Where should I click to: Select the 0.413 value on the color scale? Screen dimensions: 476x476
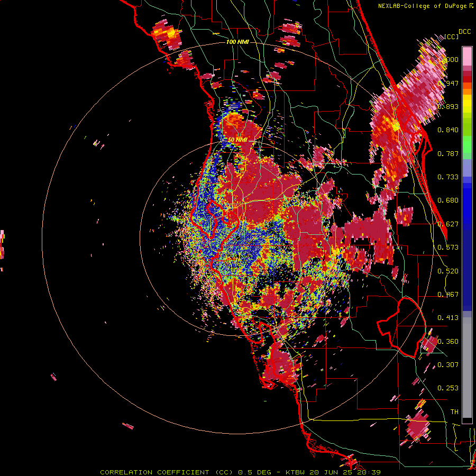[x=448, y=318]
